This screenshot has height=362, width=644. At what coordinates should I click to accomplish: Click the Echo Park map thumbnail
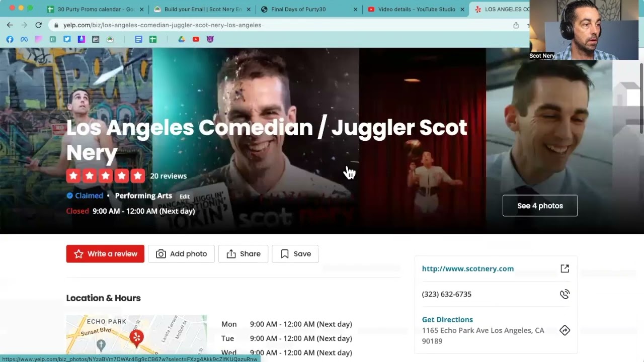(x=136, y=335)
